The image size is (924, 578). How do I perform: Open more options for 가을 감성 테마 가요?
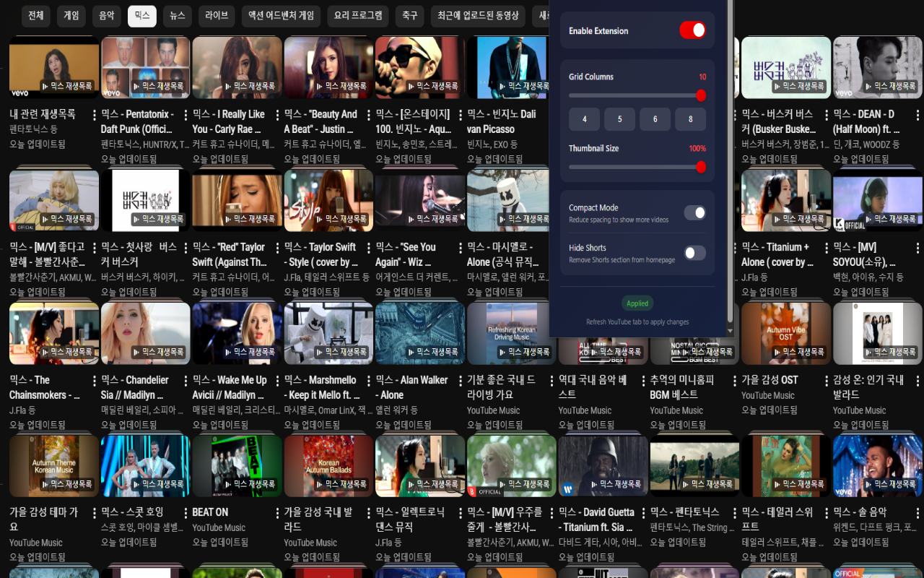click(x=95, y=513)
